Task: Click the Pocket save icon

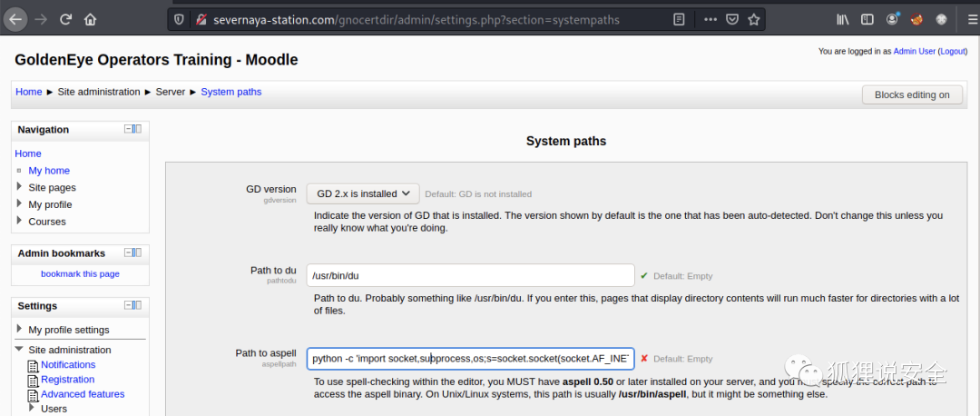Action: 732,19
